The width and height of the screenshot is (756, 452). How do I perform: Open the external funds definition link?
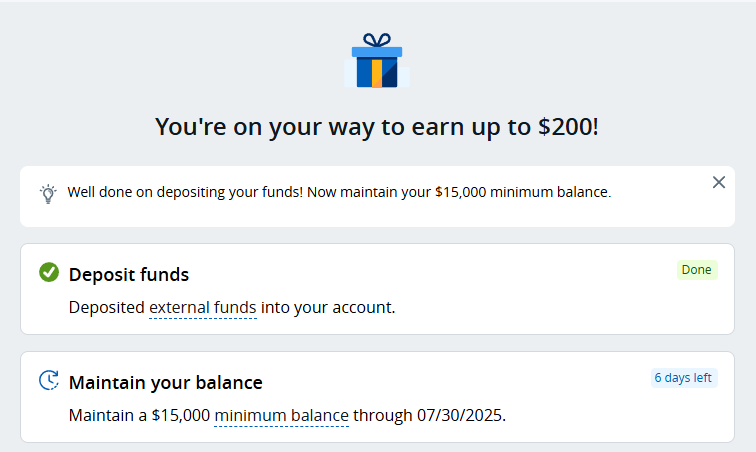(x=202, y=307)
